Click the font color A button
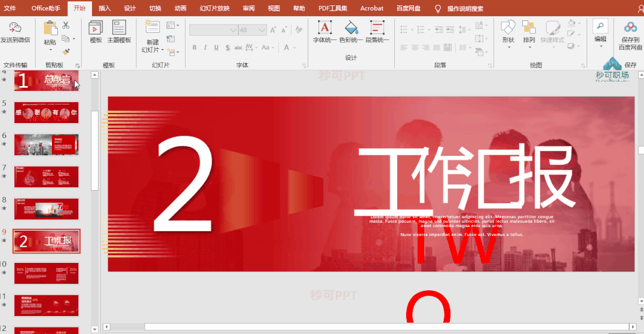This screenshot has width=644, height=334. pyautogui.click(x=287, y=48)
